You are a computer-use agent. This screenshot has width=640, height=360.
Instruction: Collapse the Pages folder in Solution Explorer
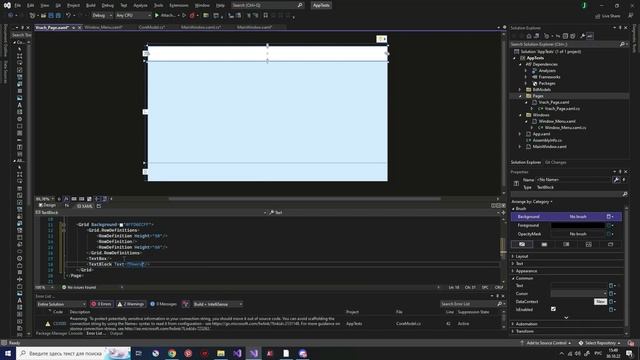pyautogui.click(x=520, y=96)
